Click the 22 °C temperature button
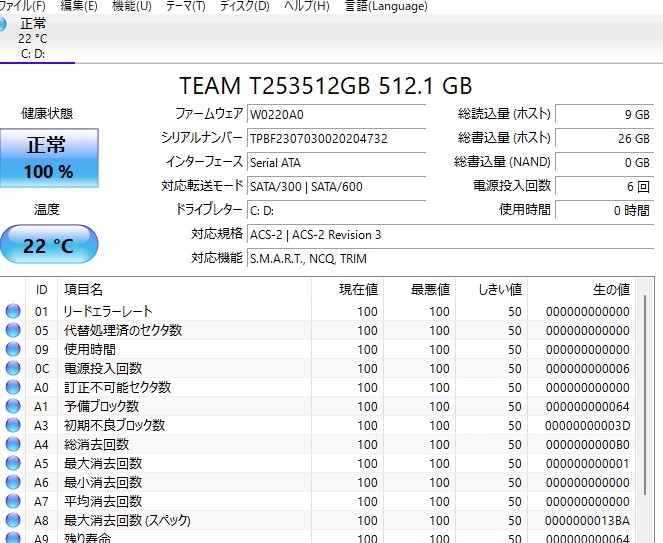663x543 pixels. tap(48, 245)
